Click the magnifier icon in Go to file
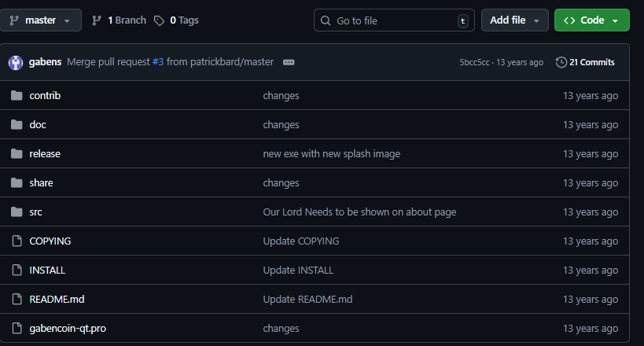 pyautogui.click(x=326, y=20)
